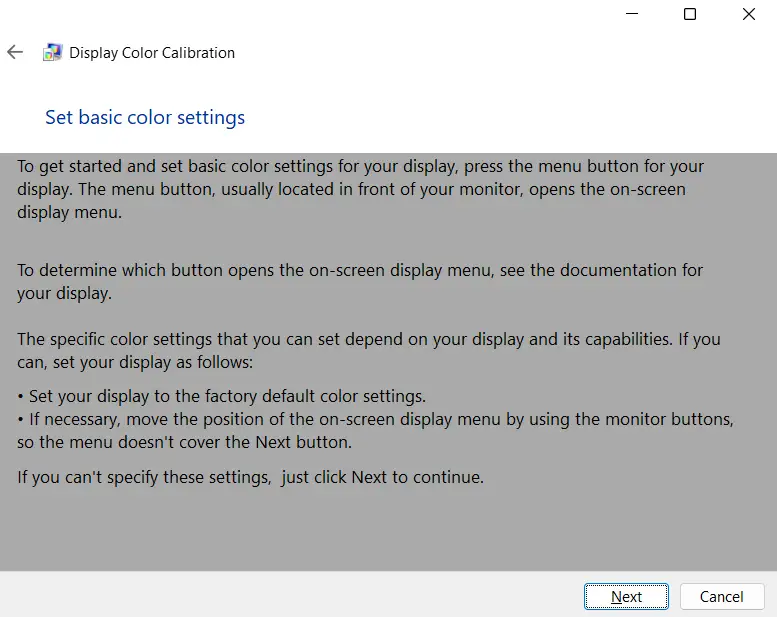777x617 pixels.
Task: Click the paragraph starting 'The specific color settings'
Action: (369, 350)
